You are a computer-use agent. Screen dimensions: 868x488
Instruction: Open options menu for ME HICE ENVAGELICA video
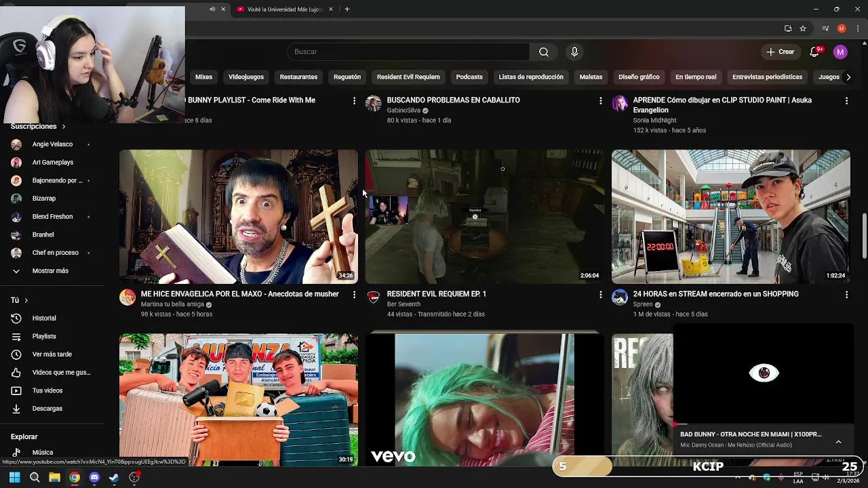click(x=354, y=295)
